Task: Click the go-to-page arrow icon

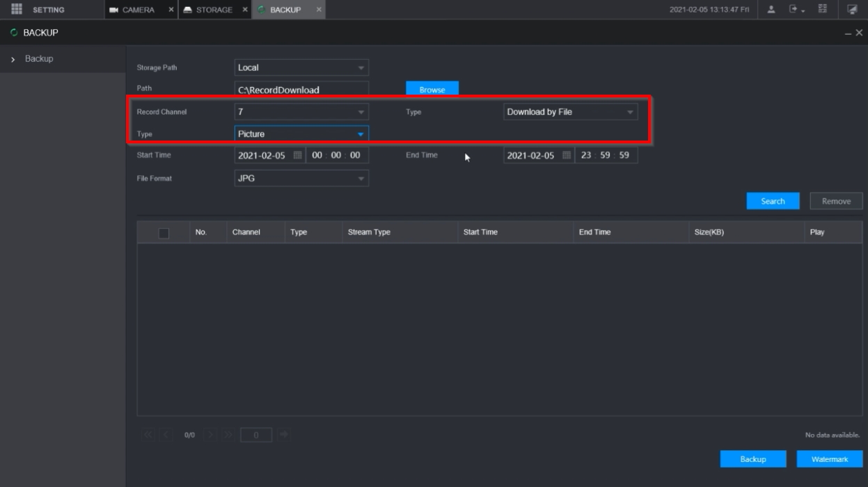Action: (x=283, y=436)
